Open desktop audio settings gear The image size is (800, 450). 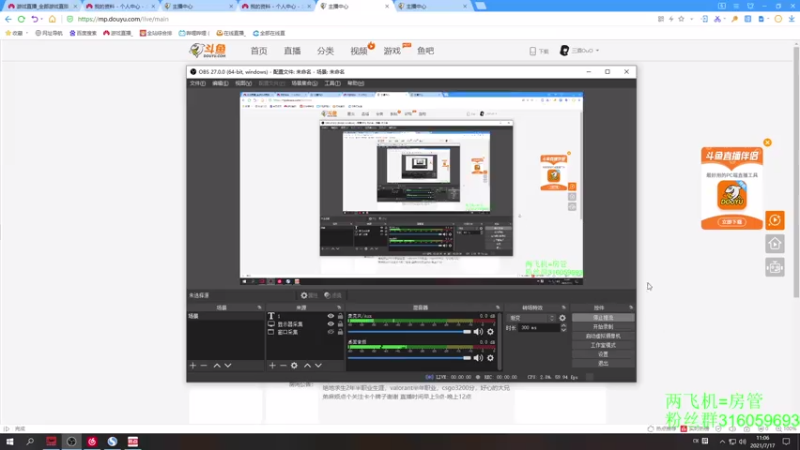pyautogui.click(x=490, y=358)
